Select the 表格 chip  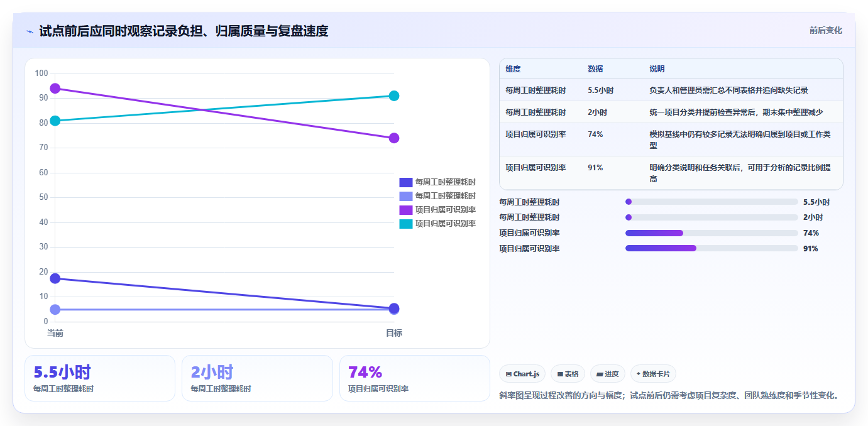coord(568,374)
